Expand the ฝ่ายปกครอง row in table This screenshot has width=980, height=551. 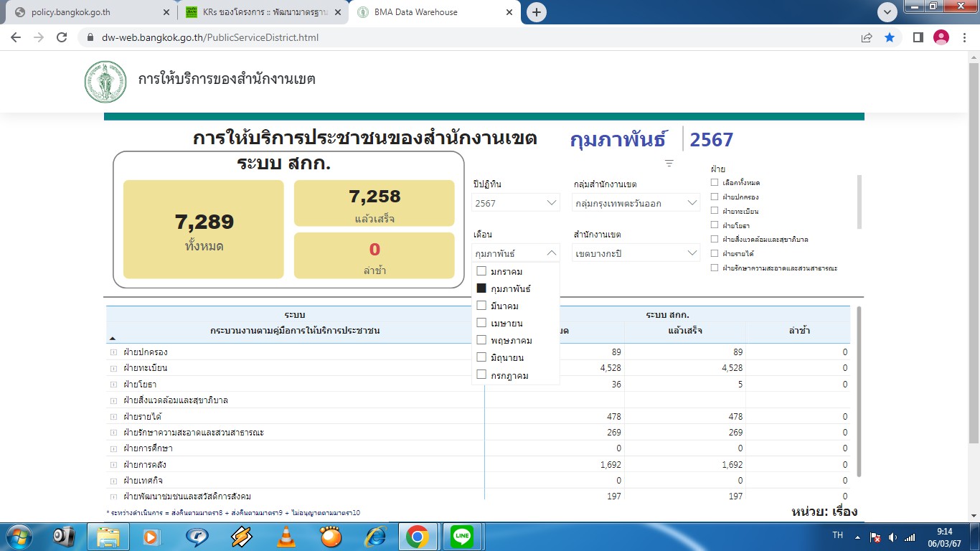(113, 352)
